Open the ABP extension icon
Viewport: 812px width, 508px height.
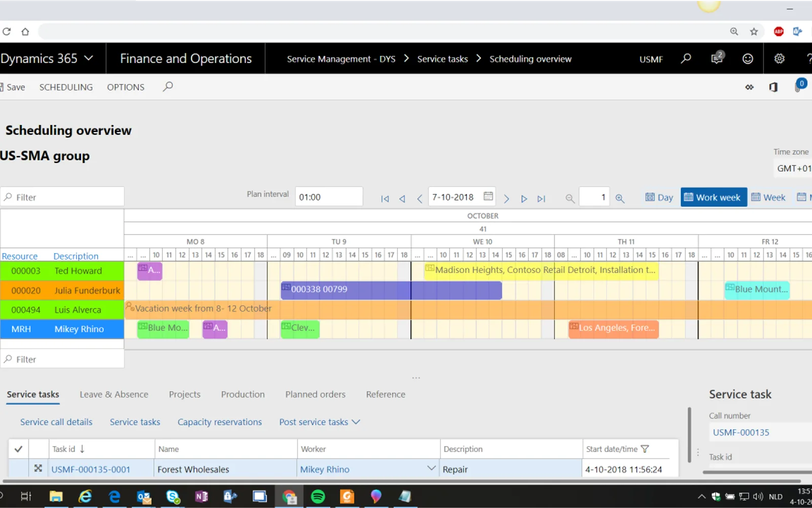pos(779,31)
